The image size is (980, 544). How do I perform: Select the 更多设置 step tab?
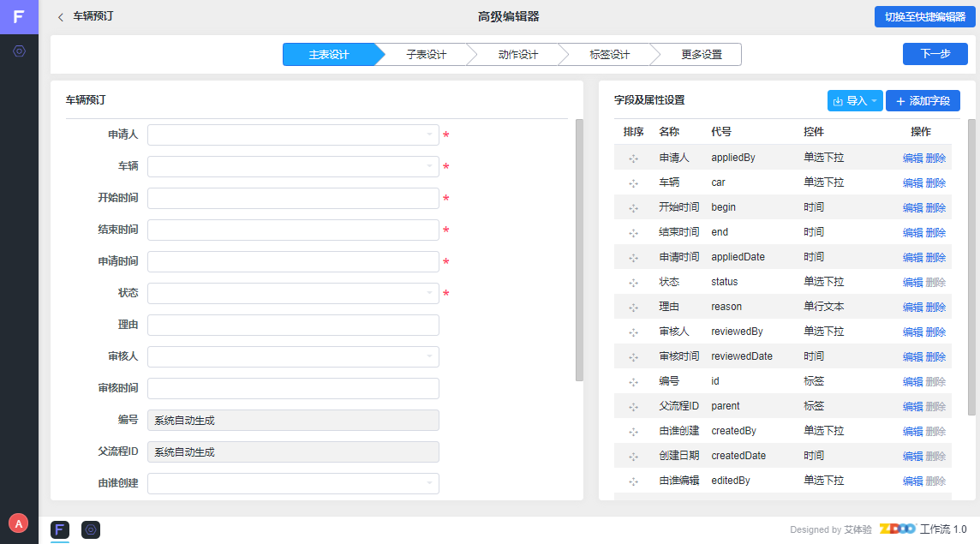click(701, 55)
